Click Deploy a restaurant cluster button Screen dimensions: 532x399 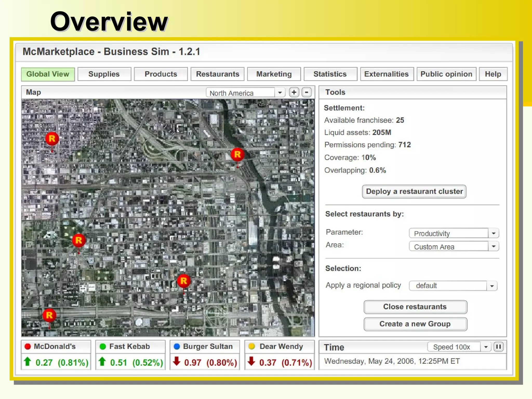414,192
